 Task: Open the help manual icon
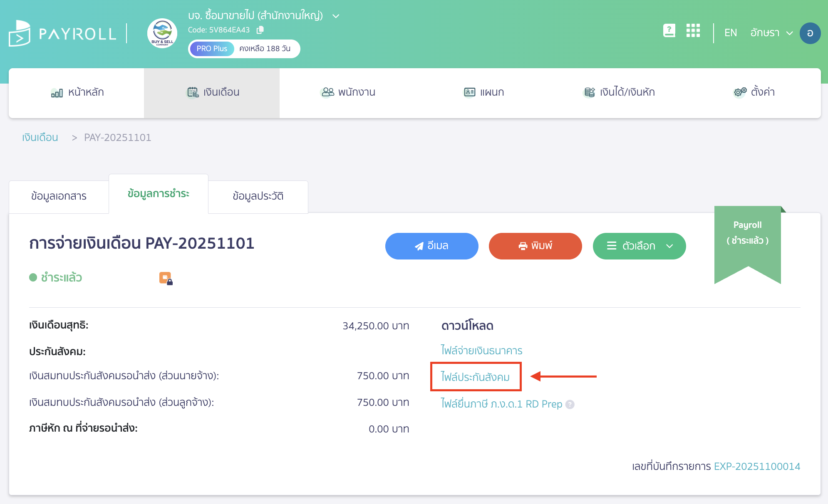669,31
